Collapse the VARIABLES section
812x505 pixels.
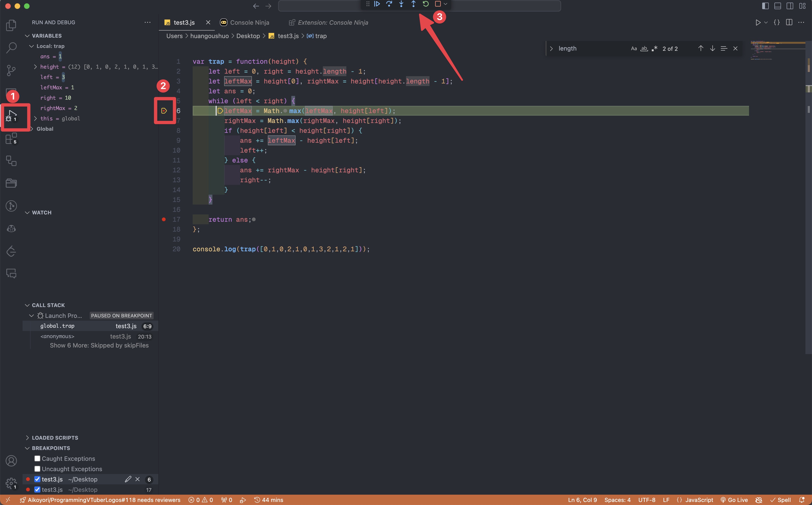(x=27, y=36)
